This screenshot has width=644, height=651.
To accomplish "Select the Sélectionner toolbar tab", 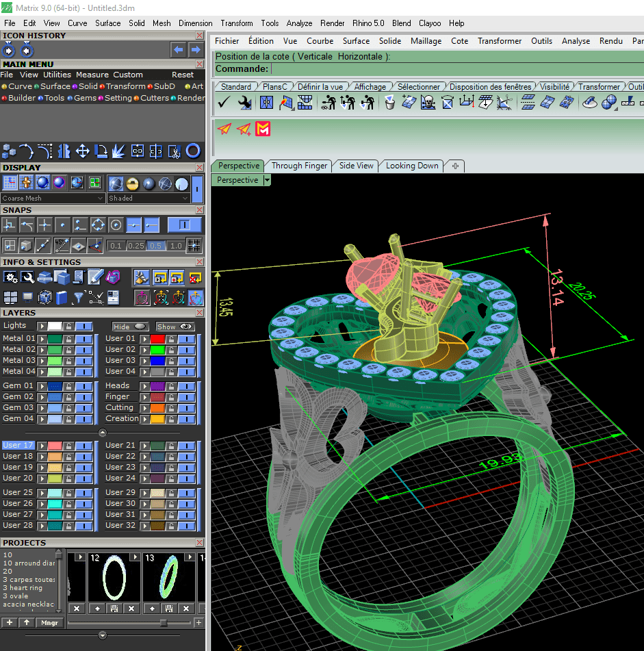I will click(418, 87).
